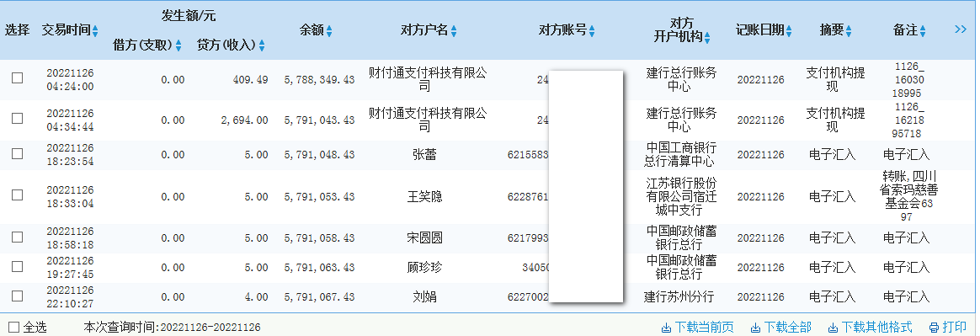This screenshot has width=980, height=336.
Task: Sort by 贷方(收入) column arrows
Action: [x=263, y=45]
